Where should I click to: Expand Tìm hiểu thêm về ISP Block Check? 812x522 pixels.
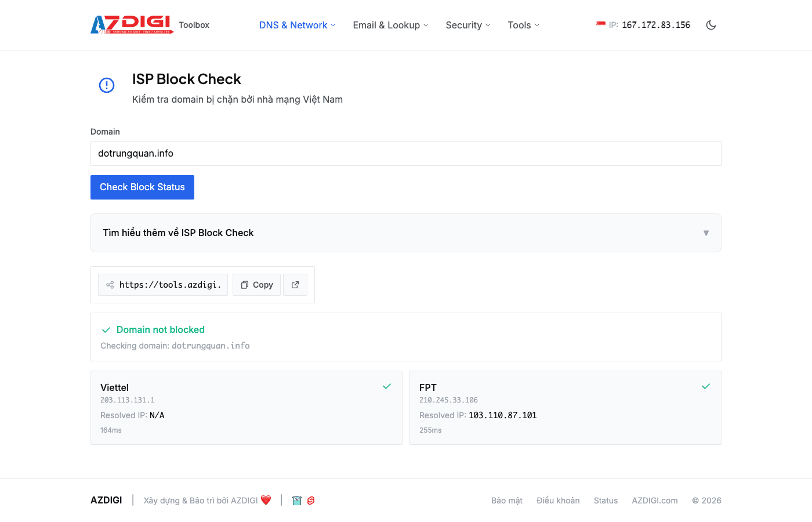[x=405, y=233]
